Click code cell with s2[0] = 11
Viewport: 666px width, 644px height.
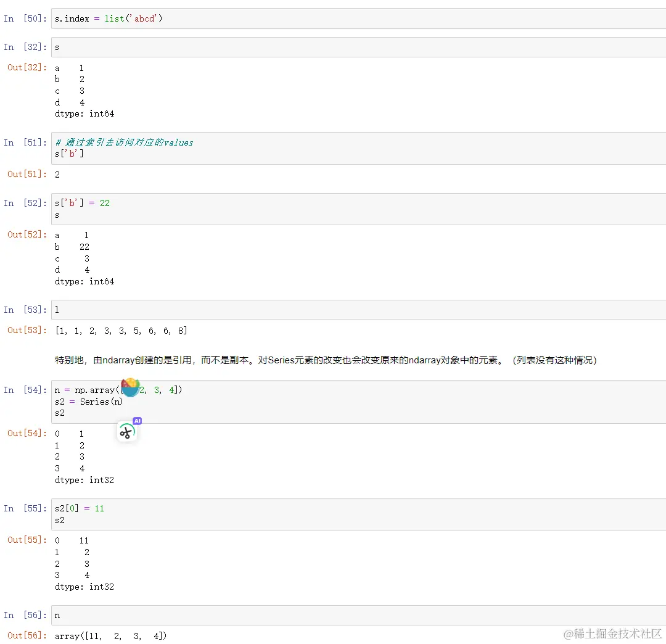pos(358,514)
